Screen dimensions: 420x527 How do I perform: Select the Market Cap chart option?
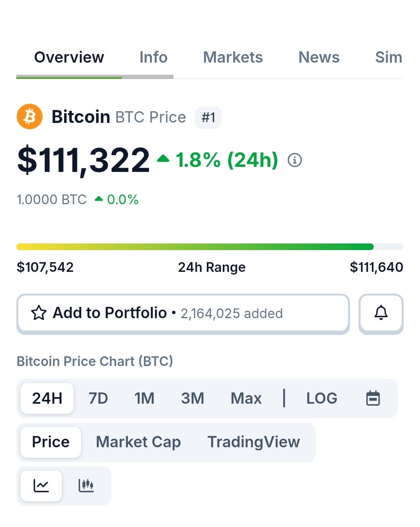pos(138,442)
